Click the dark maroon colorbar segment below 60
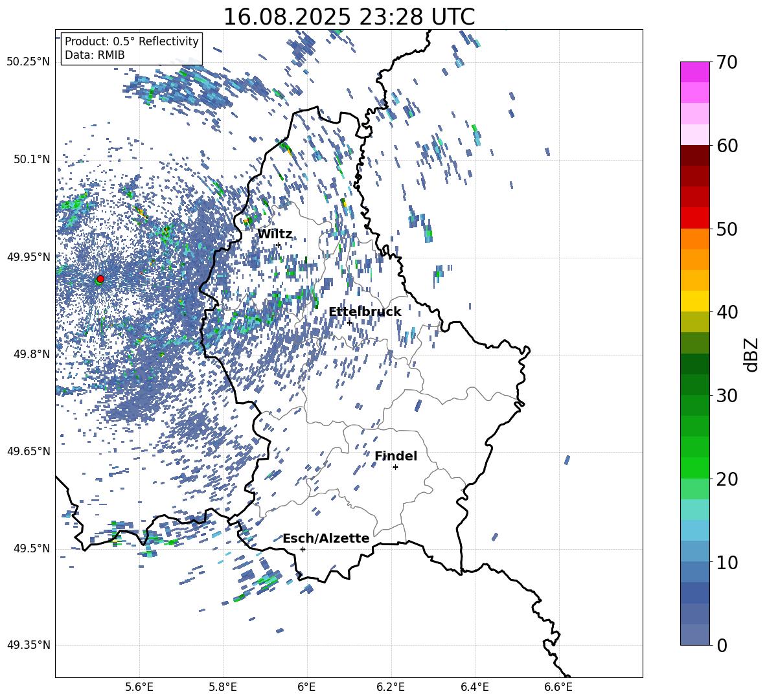 [694, 155]
